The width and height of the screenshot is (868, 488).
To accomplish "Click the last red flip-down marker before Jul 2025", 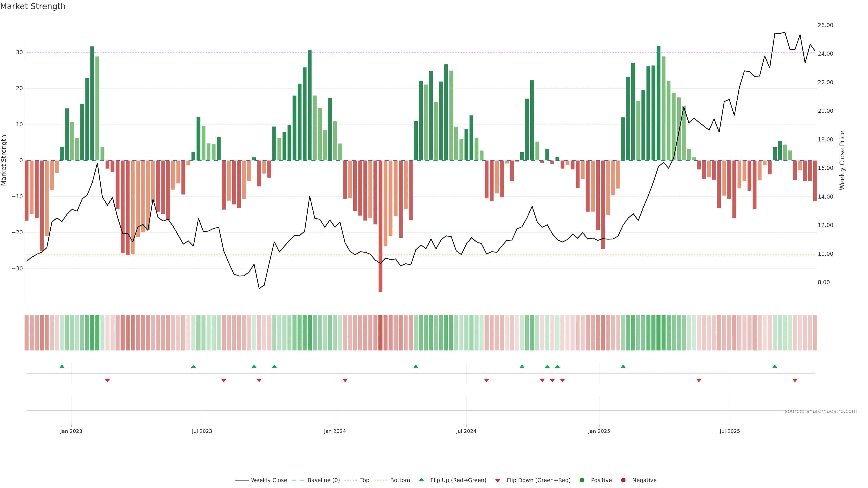I will [699, 380].
